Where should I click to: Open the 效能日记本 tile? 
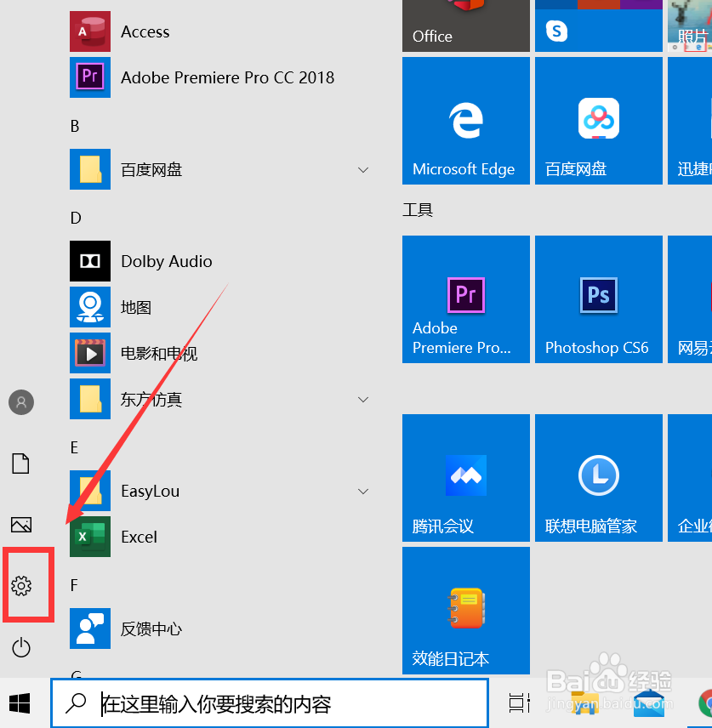[x=466, y=611]
